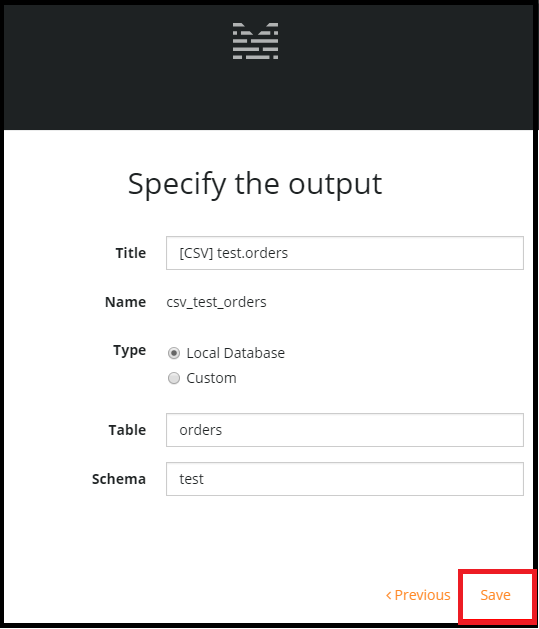Focus the Schema input field
Viewport: 539px width, 629px height.
[x=345, y=479]
